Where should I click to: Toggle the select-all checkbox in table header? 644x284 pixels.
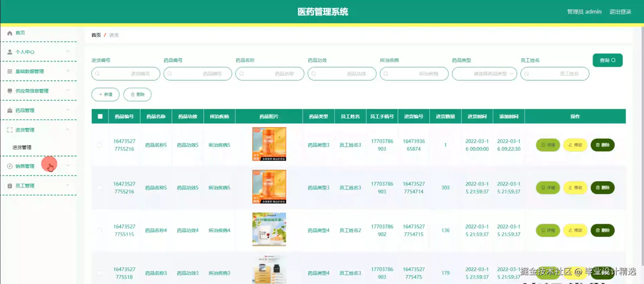point(100,117)
